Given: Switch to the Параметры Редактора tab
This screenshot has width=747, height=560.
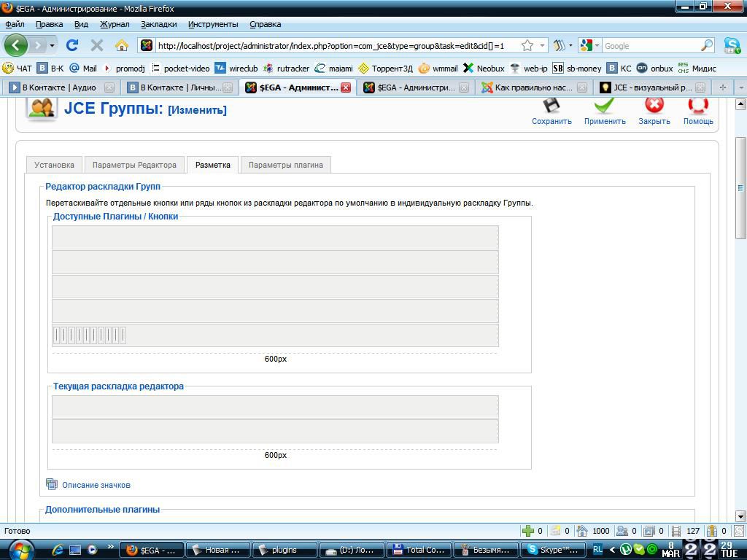Looking at the screenshot, I should click(134, 165).
